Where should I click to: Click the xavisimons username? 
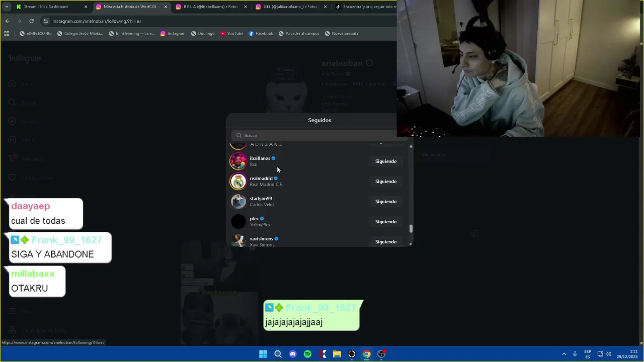click(261, 239)
